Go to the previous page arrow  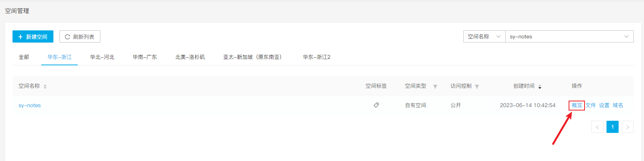tap(597, 127)
